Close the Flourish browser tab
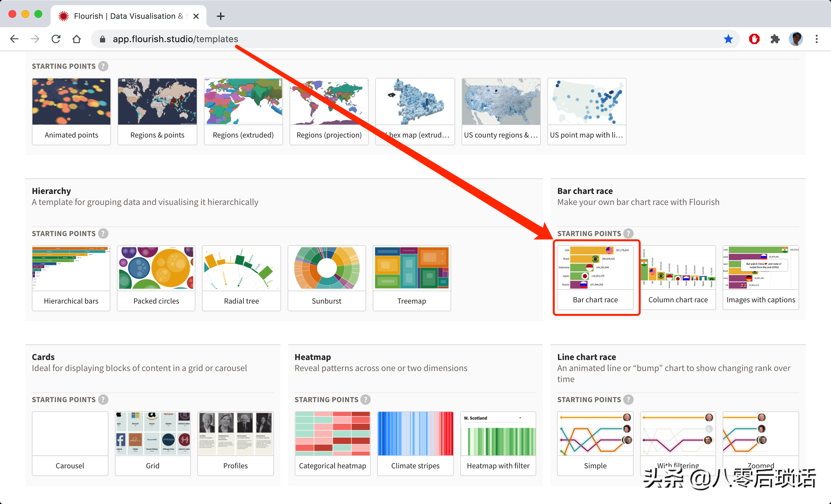The image size is (831, 504). 196,16
